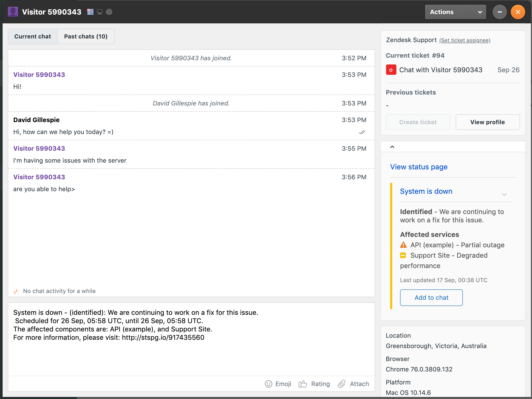
Task: Click the Rating thumbs-up icon
Action: point(303,384)
